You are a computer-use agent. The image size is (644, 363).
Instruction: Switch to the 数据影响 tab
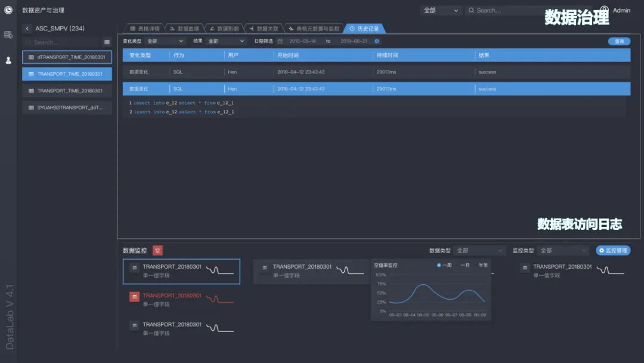(x=224, y=29)
